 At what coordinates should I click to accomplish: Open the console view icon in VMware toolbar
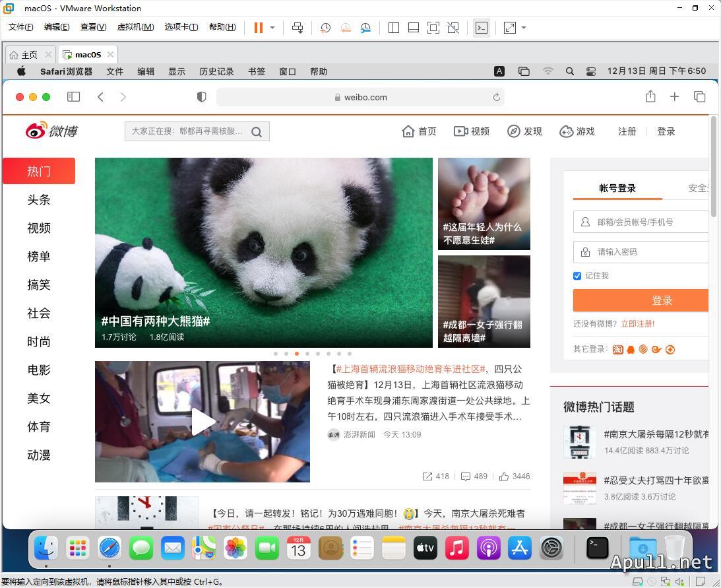click(482, 28)
